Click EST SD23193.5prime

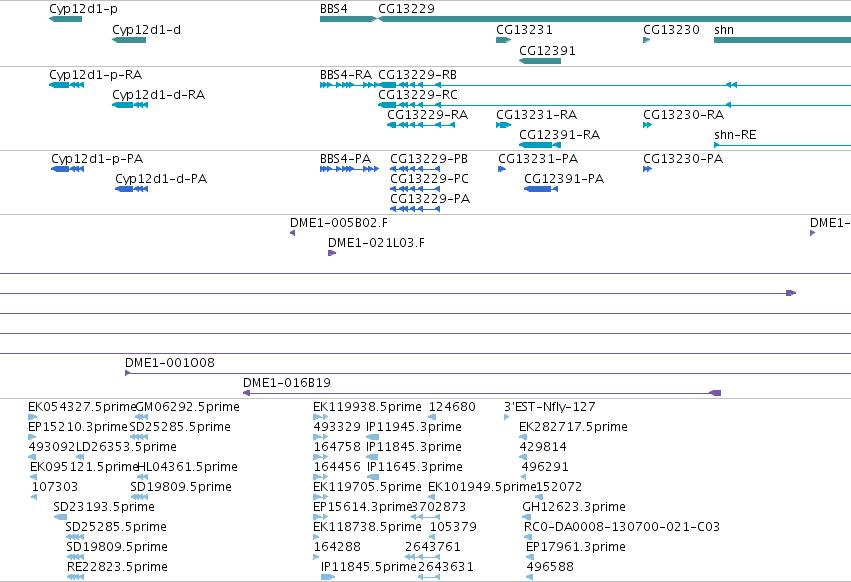coord(60,517)
